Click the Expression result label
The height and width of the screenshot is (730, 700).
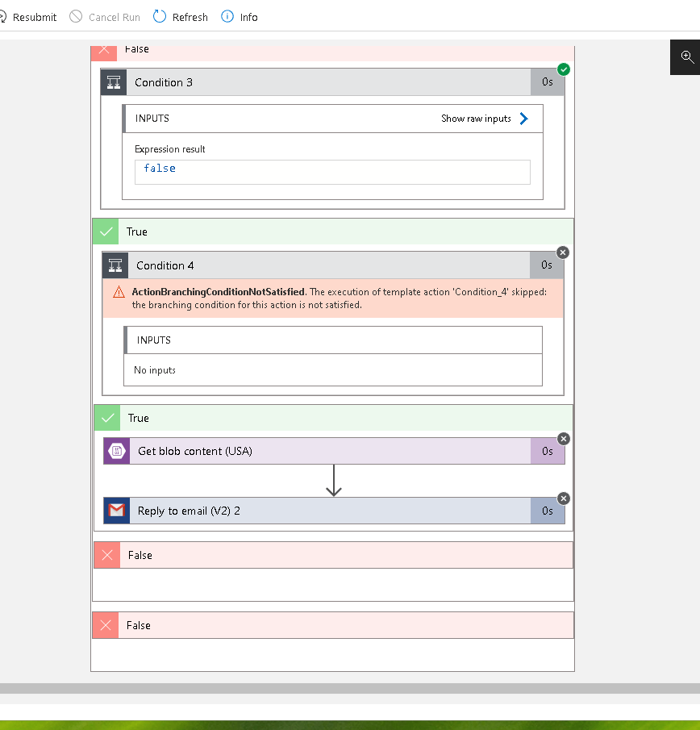pyautogui.click(x=170, y=149)
